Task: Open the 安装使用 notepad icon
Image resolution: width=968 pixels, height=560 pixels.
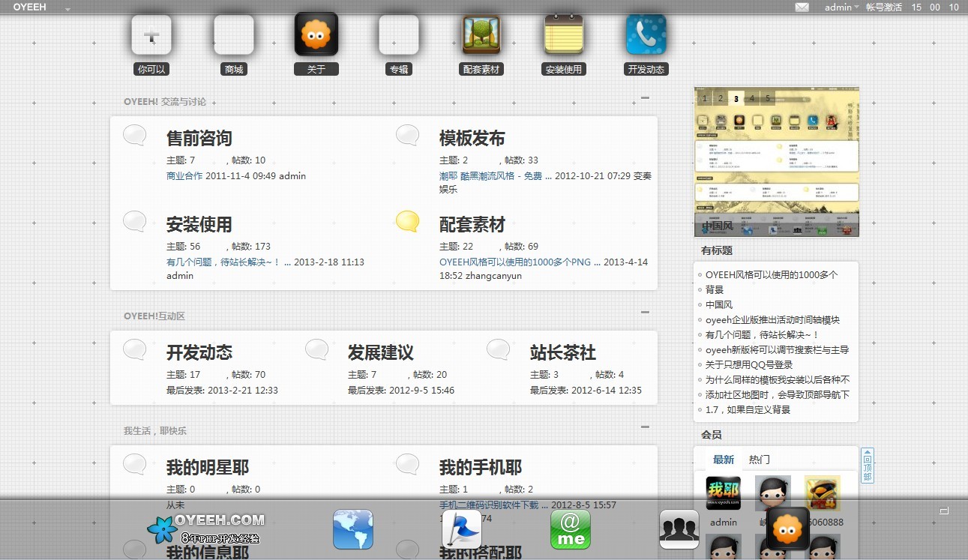Action: (564, 34)
